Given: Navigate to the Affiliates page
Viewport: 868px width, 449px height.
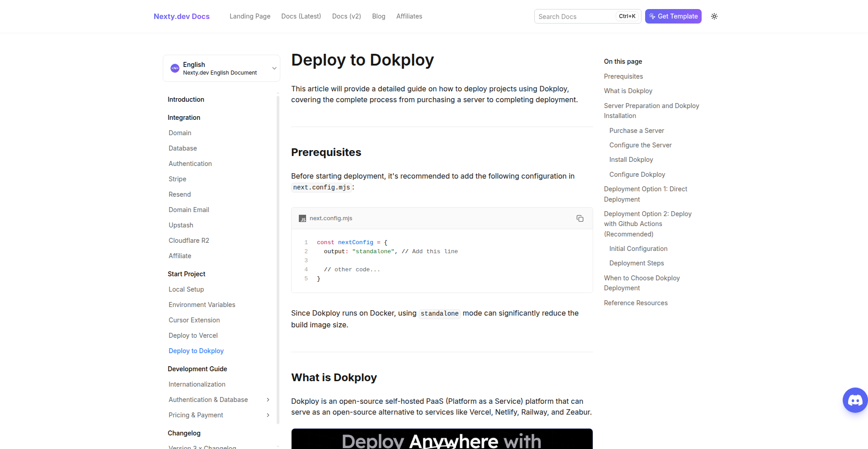Looking at the screenshot, I should coord(409,16).
